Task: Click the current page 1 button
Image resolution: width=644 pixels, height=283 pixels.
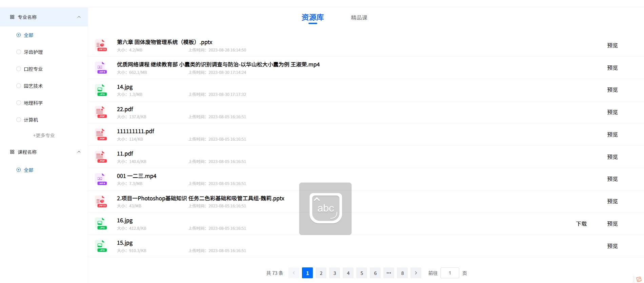Action: click(307, 273)
